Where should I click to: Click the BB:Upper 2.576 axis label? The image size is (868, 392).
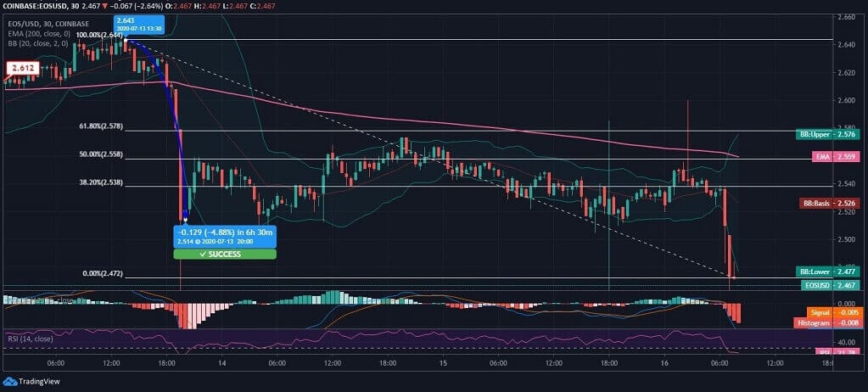[829, 134]
